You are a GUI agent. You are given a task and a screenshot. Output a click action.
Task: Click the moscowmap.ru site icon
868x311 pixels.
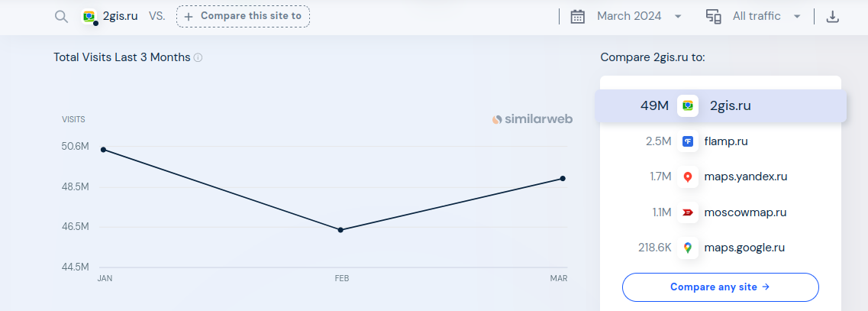tap(688, 212)
